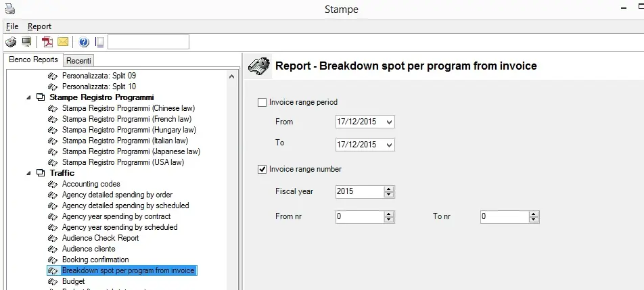Click the printer icon in the toolbar
Viewport: 644px width, 290px height.
coord(11,42)
